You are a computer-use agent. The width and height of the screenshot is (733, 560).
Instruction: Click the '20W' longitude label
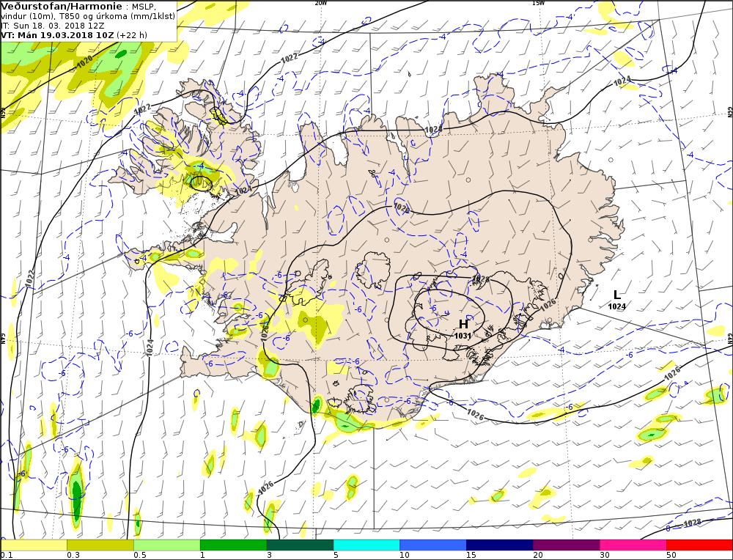[321, 3]
